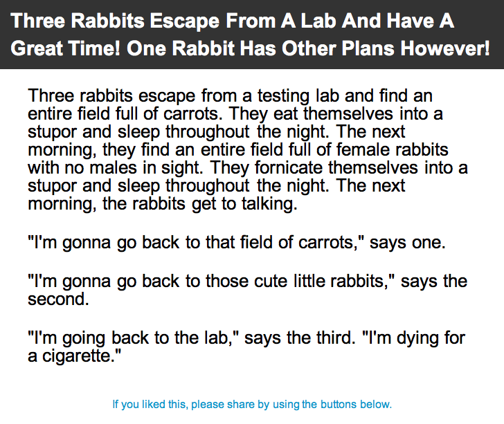Viewport: 504px width, 424px height.
Task: Click the text 'morning, the rabbits get to talking.'
Action: (x=162, y=204)
